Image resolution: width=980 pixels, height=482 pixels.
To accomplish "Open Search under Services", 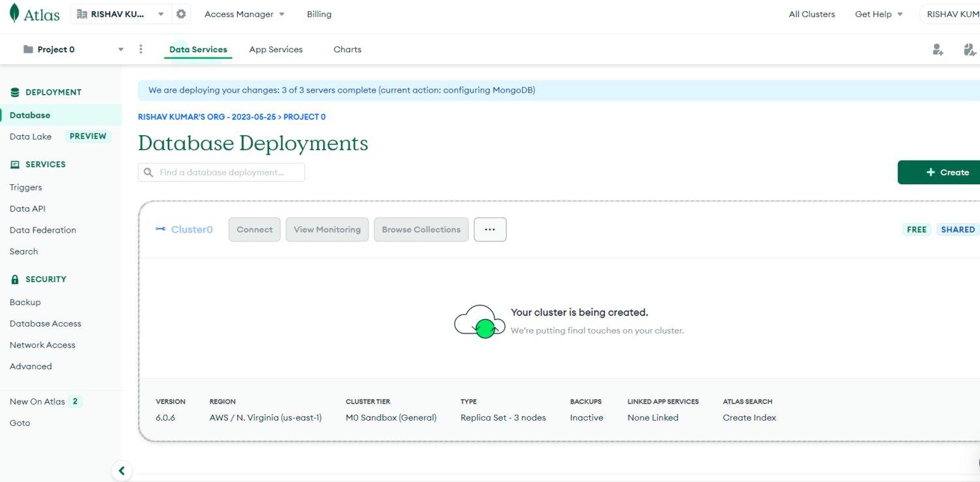I will pyautogui.click(x=24, y=251).
